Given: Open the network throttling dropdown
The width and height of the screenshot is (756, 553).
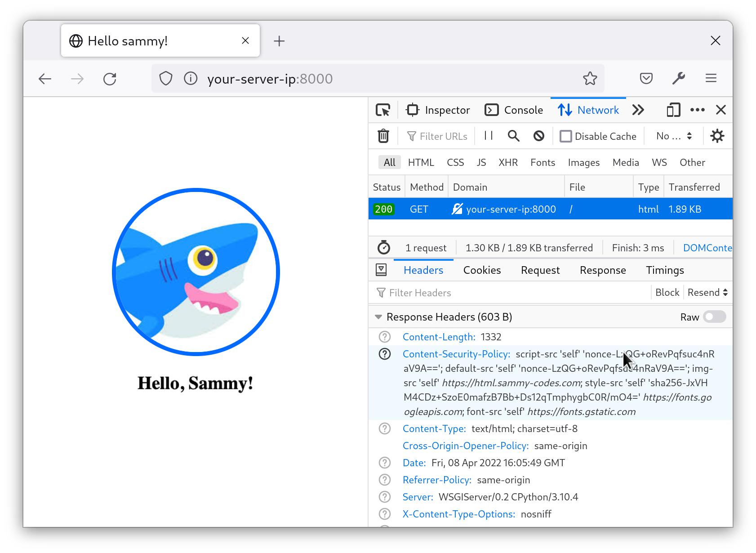Looking at the screenshot, I should [673, 136].
